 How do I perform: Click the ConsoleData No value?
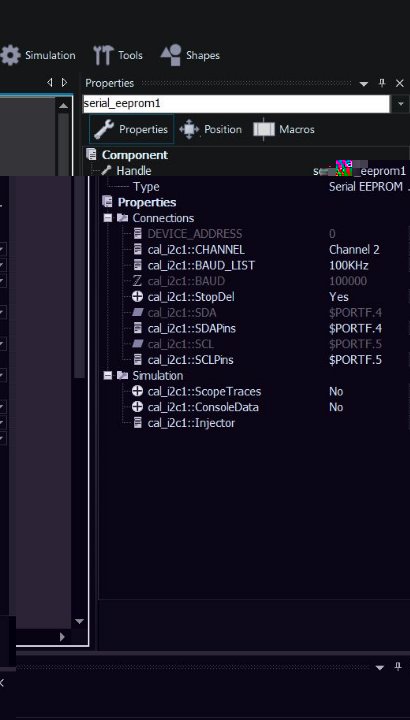[336, 407]
